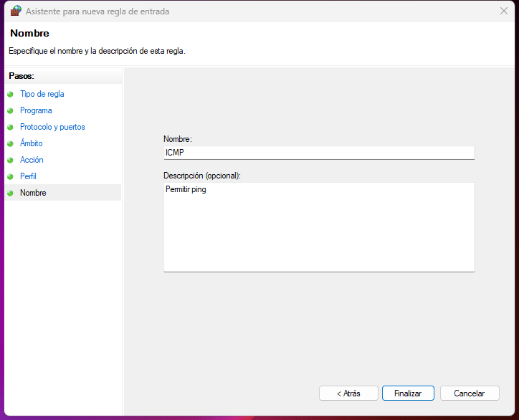Open the Programa step
The height and width of the screenshot is (420, 519).
click(x=36, y=110)
